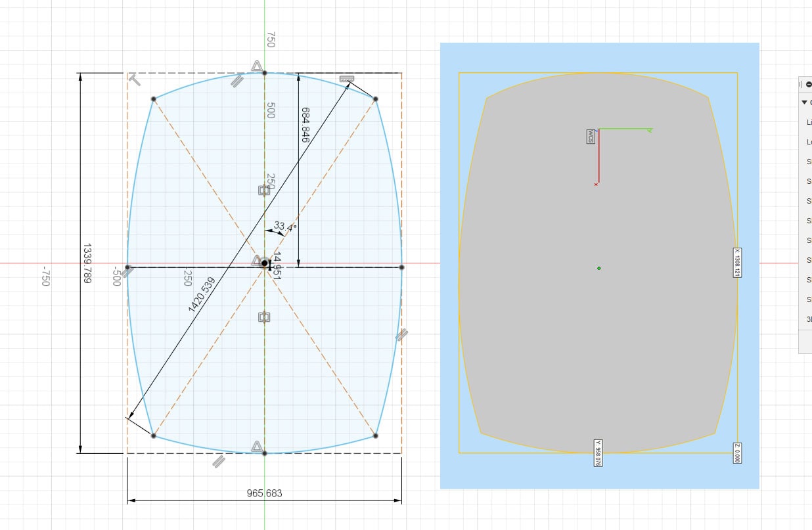Select the sketch origin point
This screenshot has width=812, height=530.
(264, 263)
